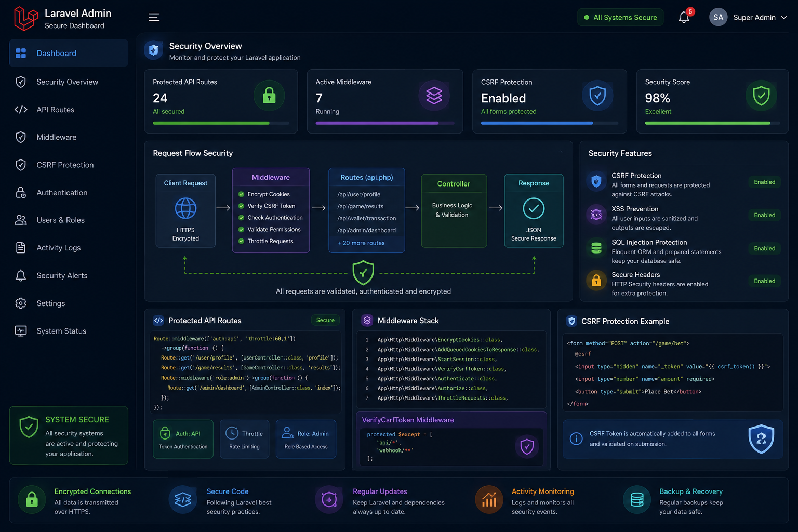This screenshot has height=532, width=798.
Task: Click the Auth: API Token Authentication card
Action: 183,439
